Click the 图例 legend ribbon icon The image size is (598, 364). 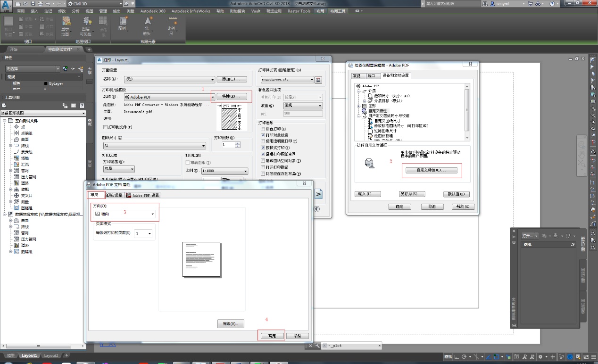(x=123, y=21)
